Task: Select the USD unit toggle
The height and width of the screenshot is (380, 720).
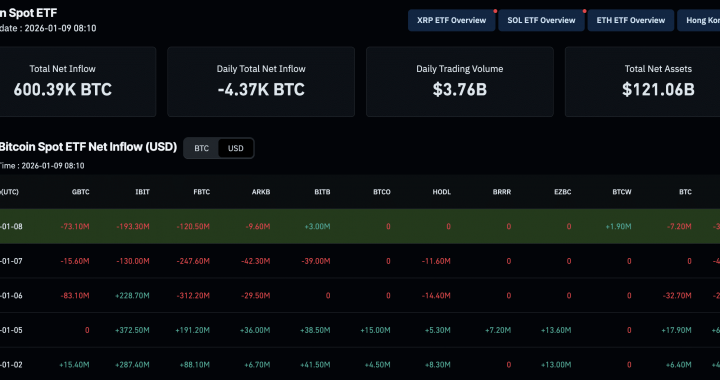Action: coord(236,148)
